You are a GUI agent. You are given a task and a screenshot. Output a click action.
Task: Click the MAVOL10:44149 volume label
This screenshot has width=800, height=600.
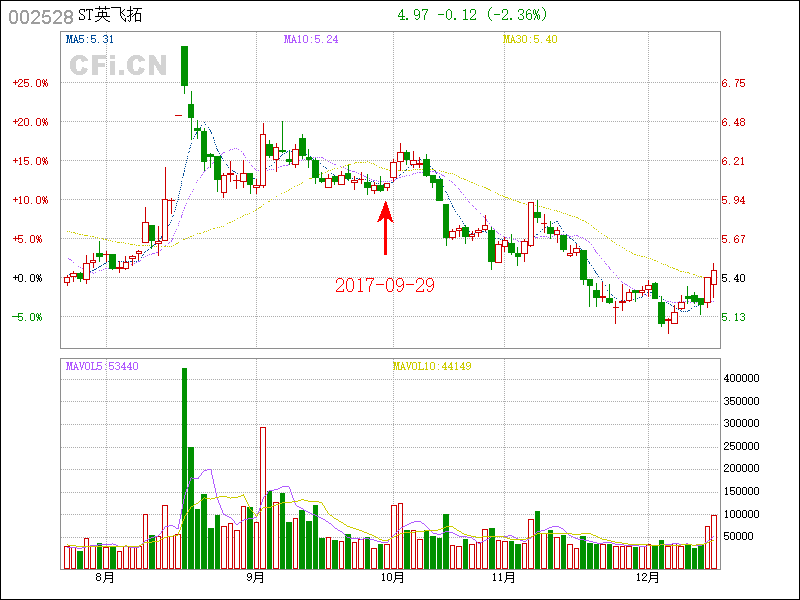pos(432,366)
